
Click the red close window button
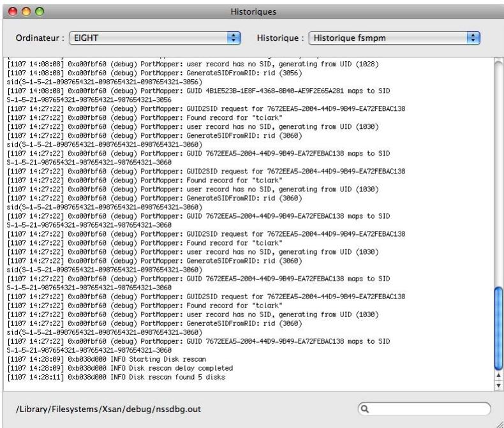click(x=13, y=11)
